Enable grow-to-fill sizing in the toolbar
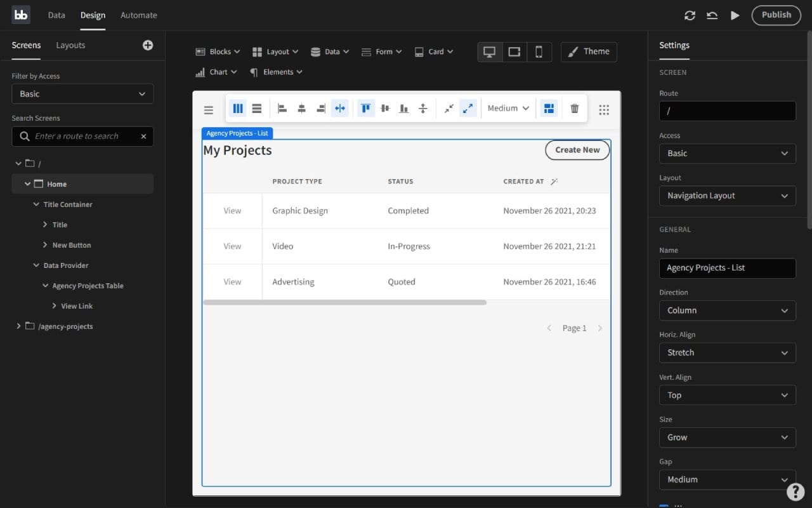The height and width of the screenshot is (508, 812). (468, 108)
